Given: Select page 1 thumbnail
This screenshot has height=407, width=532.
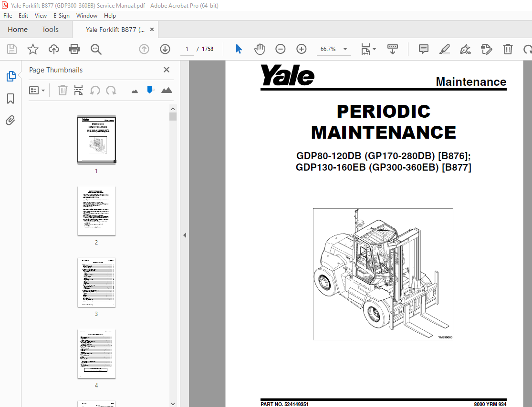Looking at the screenshot, I should click(97, 140).
